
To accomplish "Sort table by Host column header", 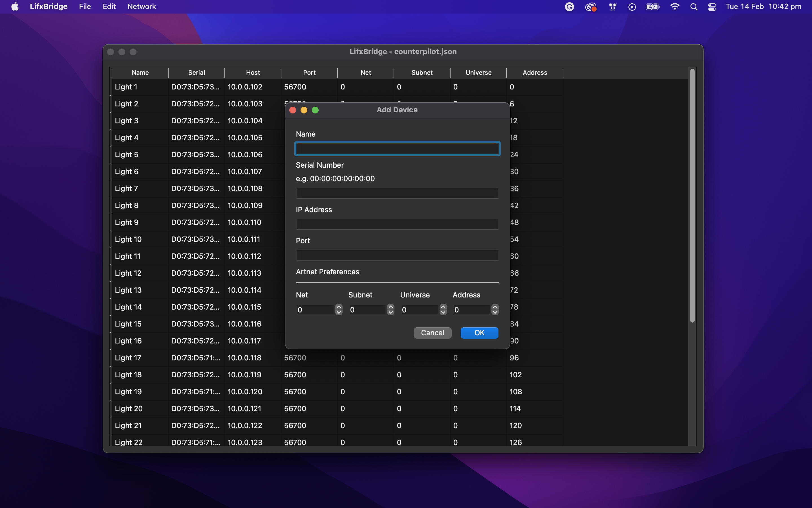I will (253, 73).
